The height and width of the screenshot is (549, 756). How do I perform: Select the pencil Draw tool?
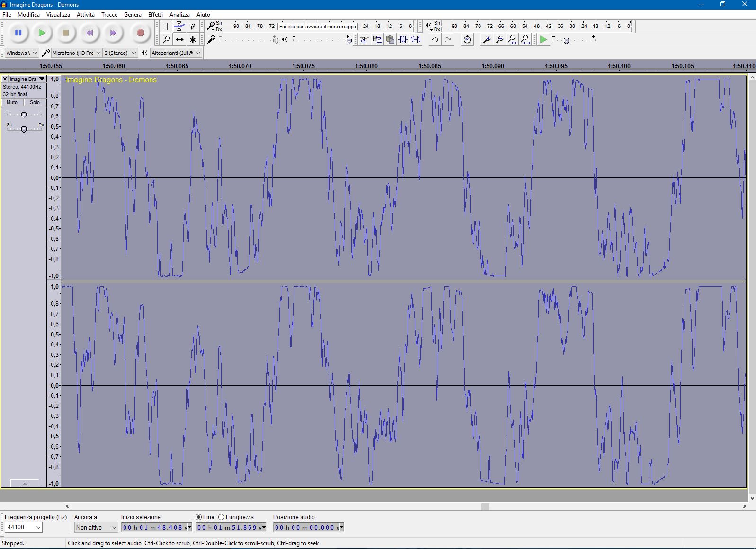tap(192, 27)
